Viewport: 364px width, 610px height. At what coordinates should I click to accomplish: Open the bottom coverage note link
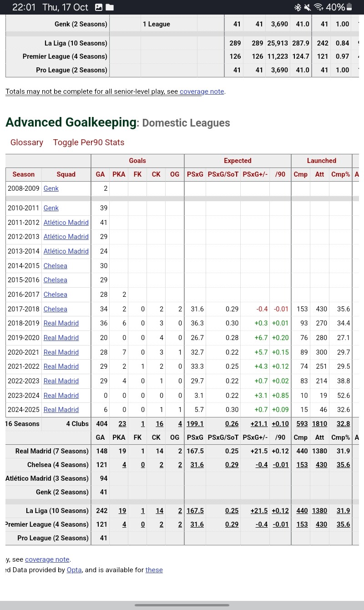coord(47,559)
